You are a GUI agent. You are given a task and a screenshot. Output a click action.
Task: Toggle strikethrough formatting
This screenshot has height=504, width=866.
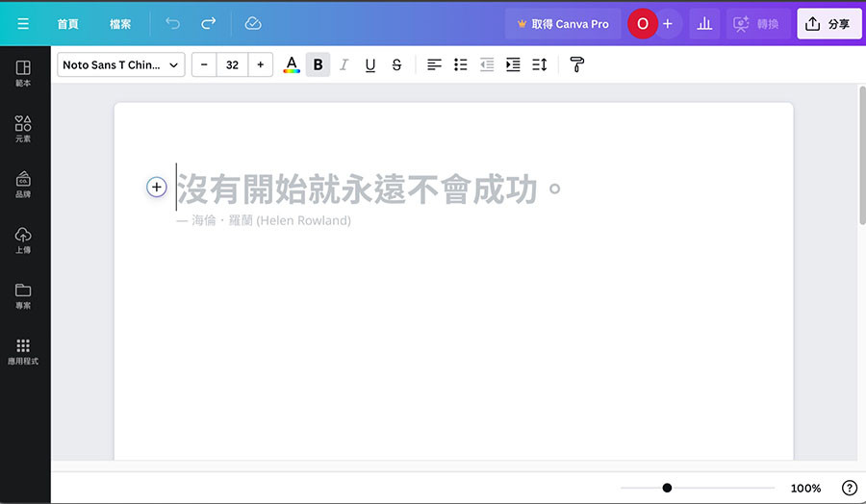(x=396, y=64)
